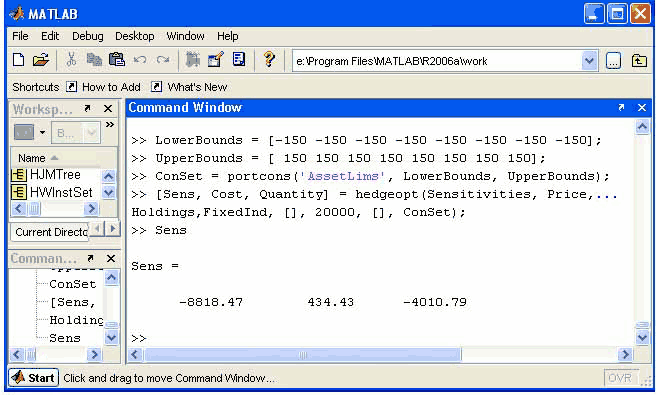657x395 pixels.
Task: Click the Cut scissors icon
Action: [x=71, y=60]
